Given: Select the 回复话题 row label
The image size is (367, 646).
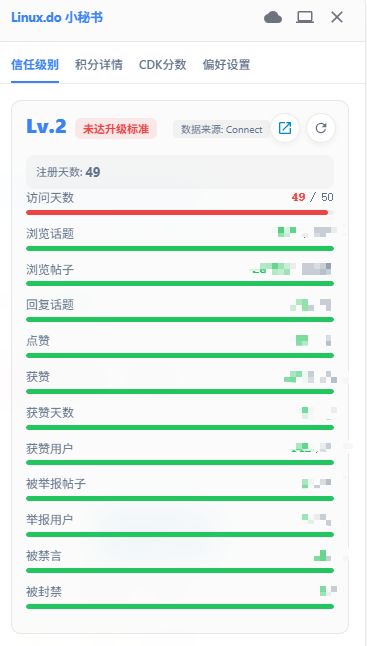Looking at the screenshot, I should 50,305.
